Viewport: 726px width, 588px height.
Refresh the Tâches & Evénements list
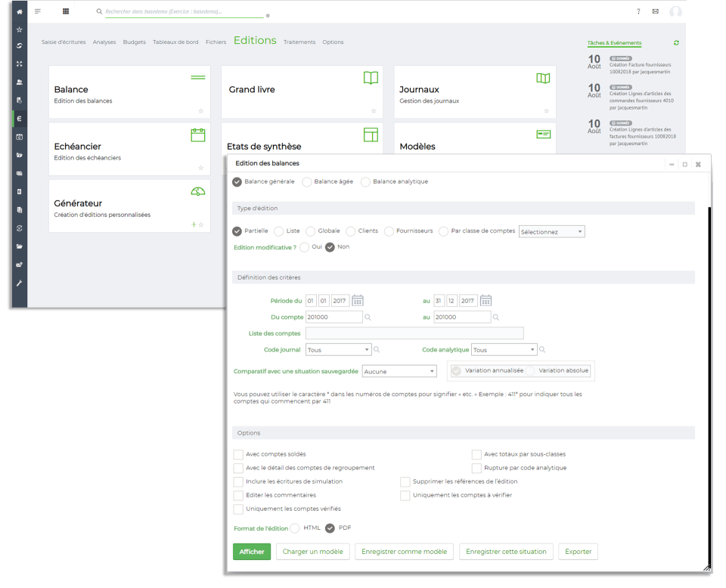tap(676, 42)
